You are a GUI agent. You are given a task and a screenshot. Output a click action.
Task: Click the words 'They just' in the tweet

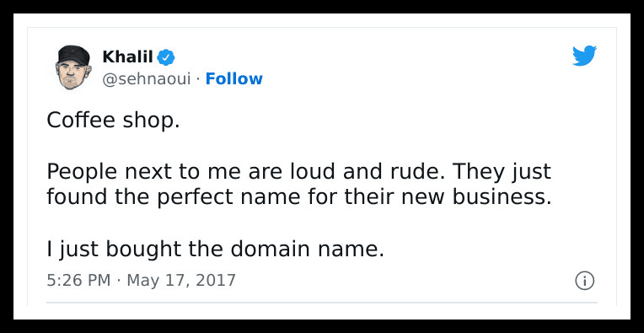[x=502, y=173]
